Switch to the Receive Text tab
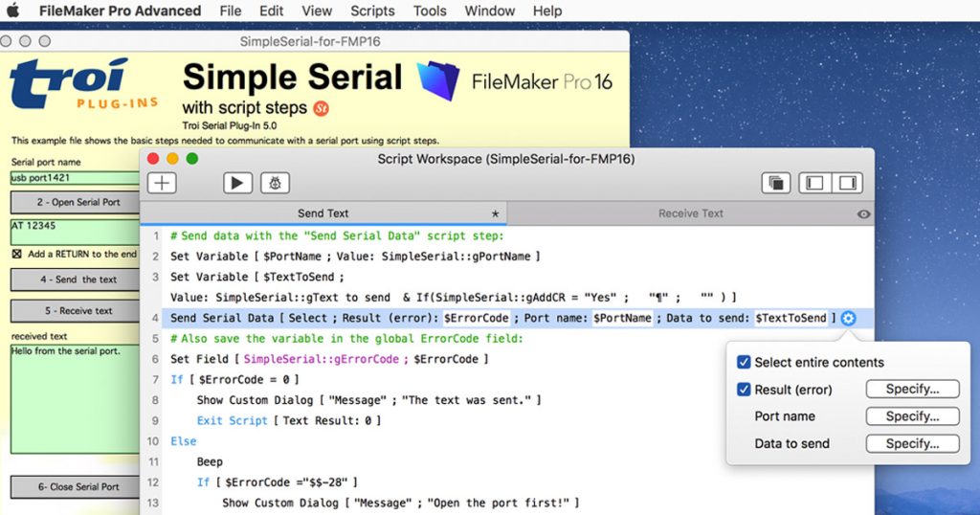The image size is (980, 515). point(691,213)
